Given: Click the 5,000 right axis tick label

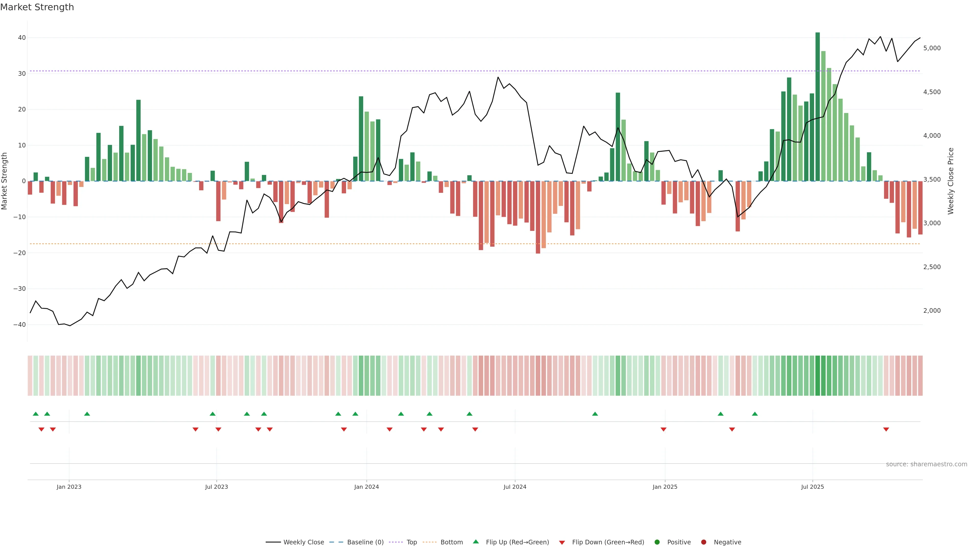Looking at the screenshot, I should 932,48.
